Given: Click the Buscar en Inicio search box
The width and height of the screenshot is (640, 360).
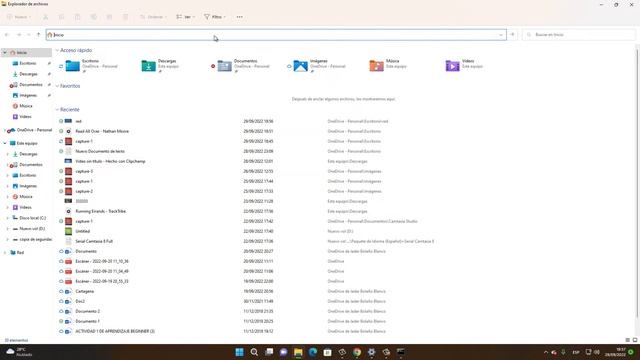Looking at the screenshot, I should pos(579,35).
